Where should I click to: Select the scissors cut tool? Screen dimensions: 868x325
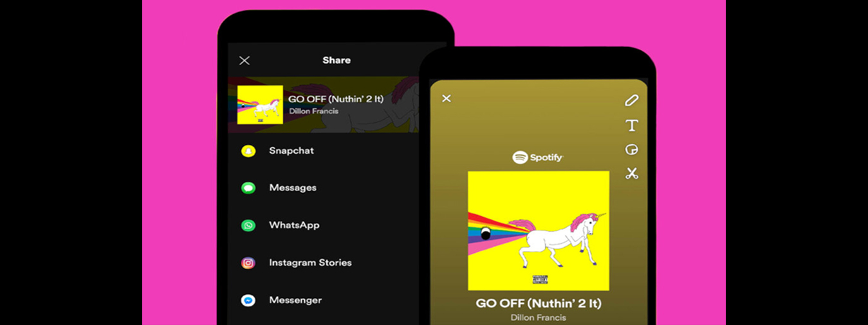click(632, 173)
